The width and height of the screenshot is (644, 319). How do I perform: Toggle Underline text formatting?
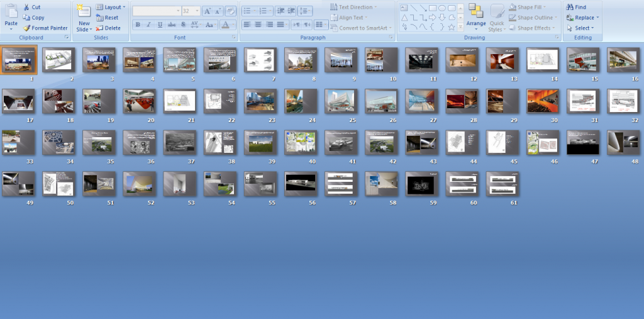pos(160,25)
